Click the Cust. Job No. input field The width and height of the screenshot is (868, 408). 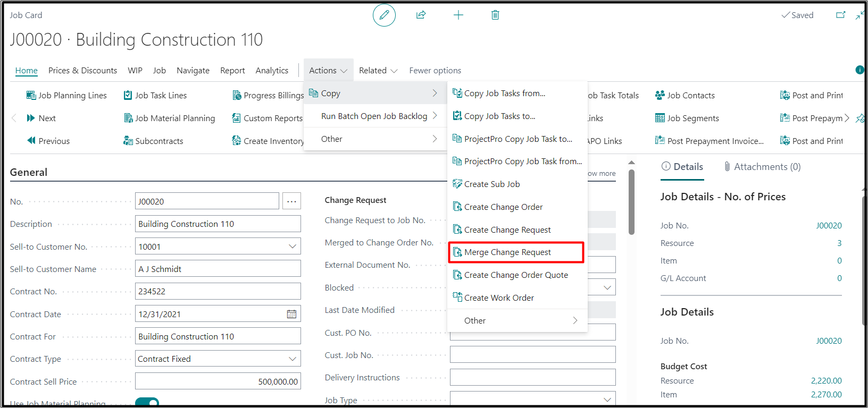click(x=532, y=355)
